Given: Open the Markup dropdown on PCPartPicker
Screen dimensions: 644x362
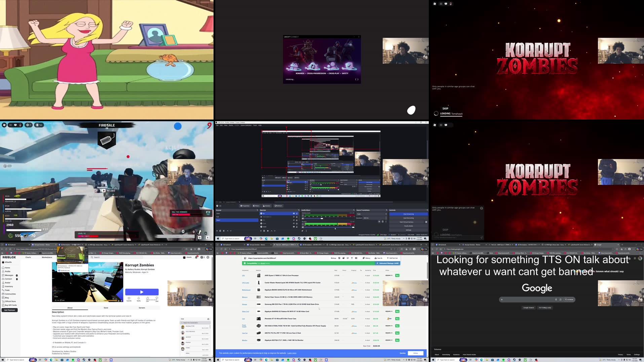Looking at the screenshot, I should [333, 258].
